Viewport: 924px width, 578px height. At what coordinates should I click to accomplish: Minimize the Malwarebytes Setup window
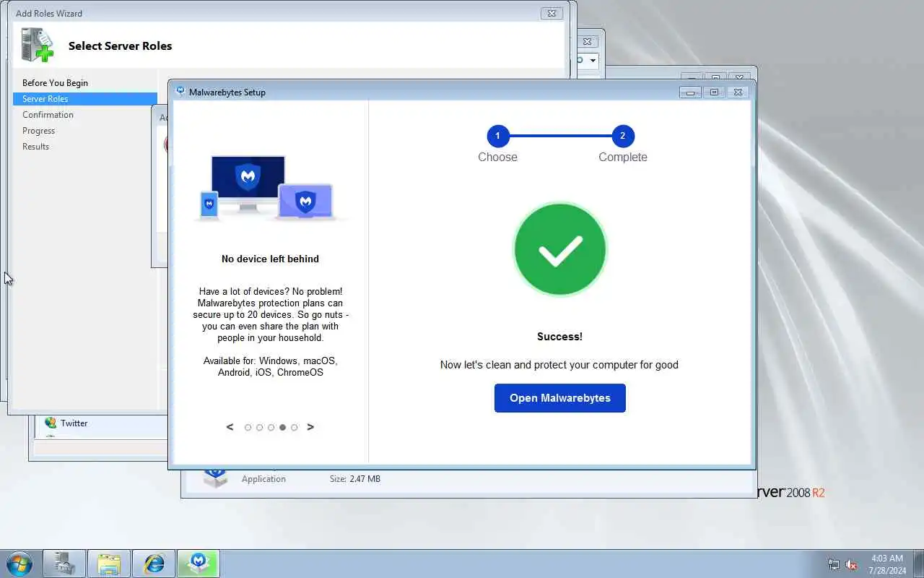[689, 92]
